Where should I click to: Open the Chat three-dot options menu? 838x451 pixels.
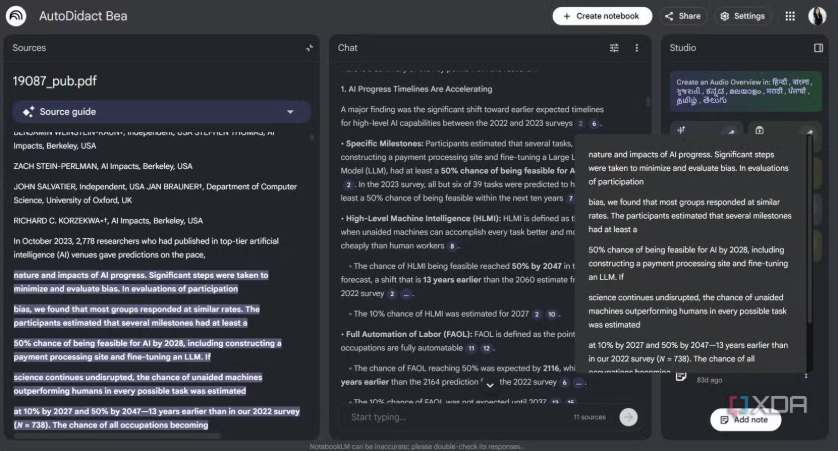637,48
